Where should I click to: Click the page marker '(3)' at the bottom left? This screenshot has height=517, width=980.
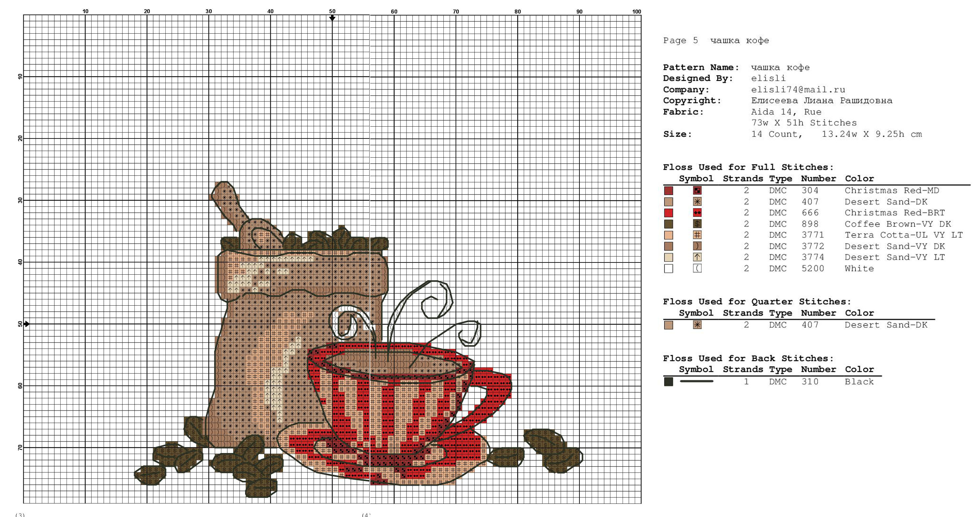[20, 515]
